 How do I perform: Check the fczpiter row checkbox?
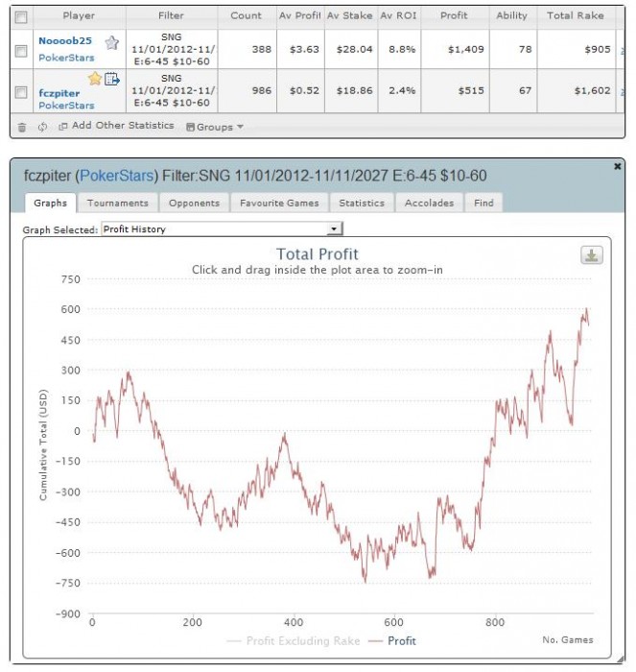[x=21, y=92]
